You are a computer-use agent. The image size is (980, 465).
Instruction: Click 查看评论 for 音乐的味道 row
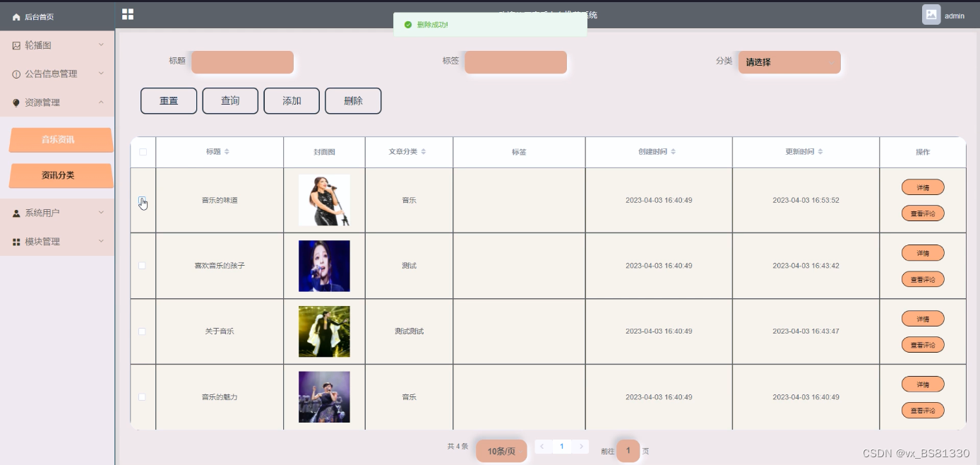coord(923,213)
